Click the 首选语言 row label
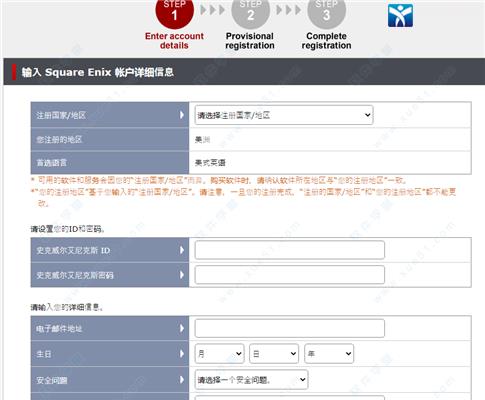Image resolution: width=485 pixels, height=400 pixels. click(51, 163)
